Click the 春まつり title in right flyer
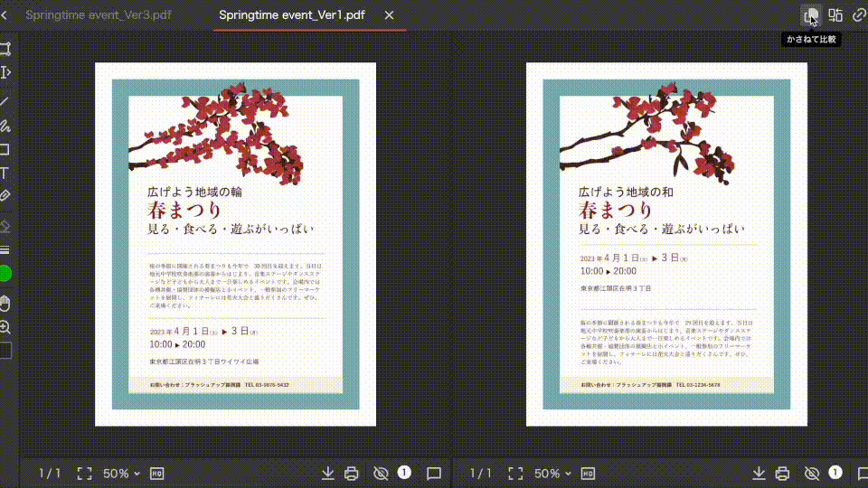The height and width of the screenshot is (488, 868). point(616,211)
